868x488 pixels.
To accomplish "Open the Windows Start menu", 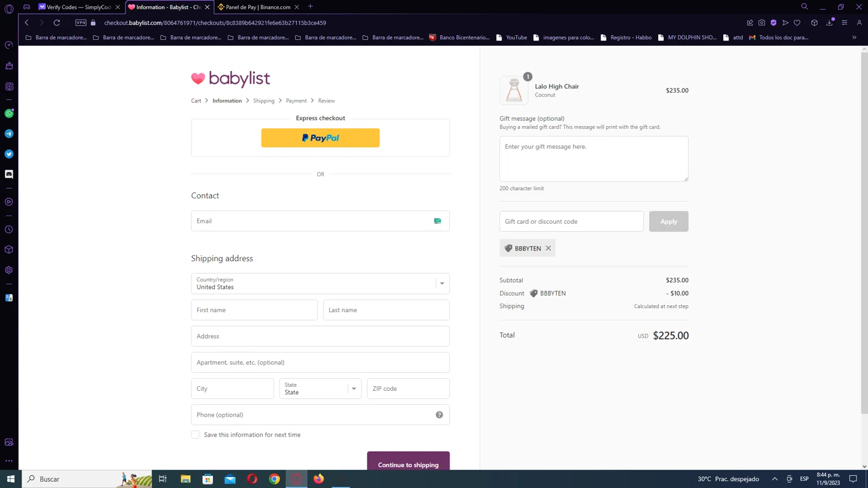I will [10, 479].
